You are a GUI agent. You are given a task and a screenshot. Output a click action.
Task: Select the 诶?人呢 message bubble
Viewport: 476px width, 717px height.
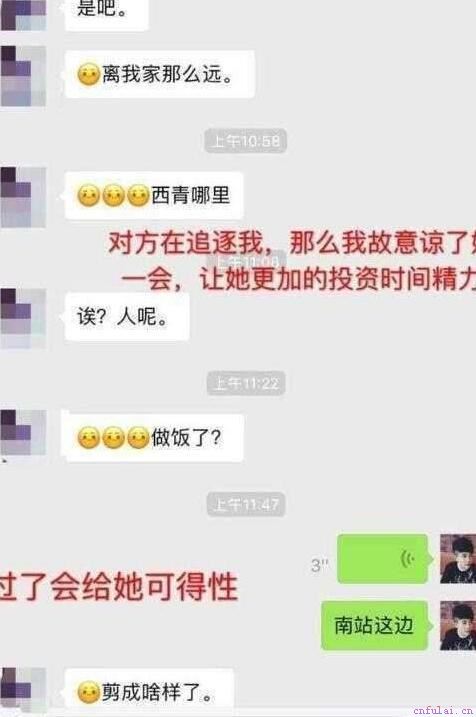(127, 317)
